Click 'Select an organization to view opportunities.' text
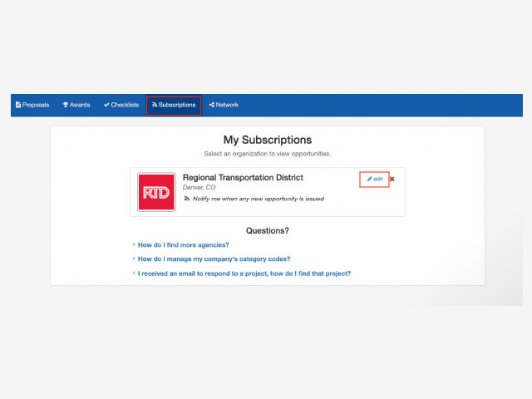The width and height of the screenshot is (532, 399). point(268,154)
